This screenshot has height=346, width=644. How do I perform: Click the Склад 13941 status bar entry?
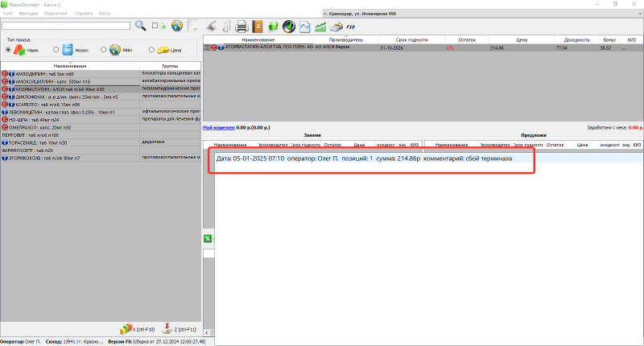pos(74,341)
